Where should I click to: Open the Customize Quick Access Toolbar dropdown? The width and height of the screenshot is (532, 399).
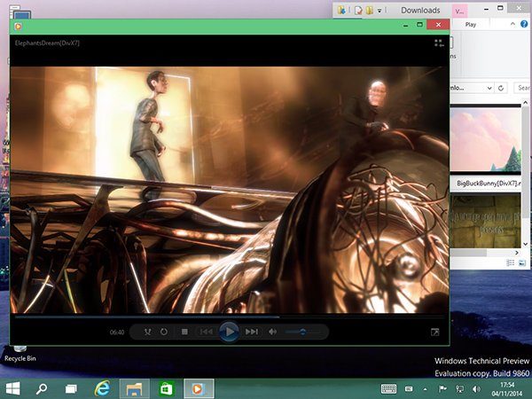coord(379,11)
